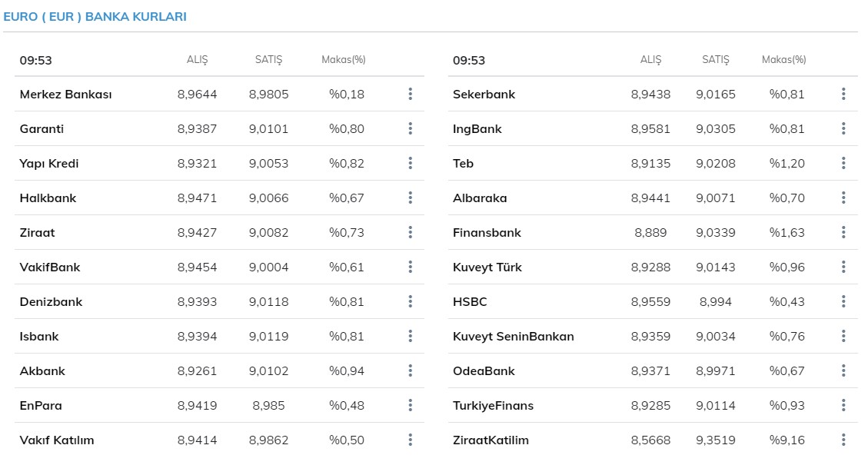
Task: Show options menu for Vakıf Katılım
Action: point(411,440)
